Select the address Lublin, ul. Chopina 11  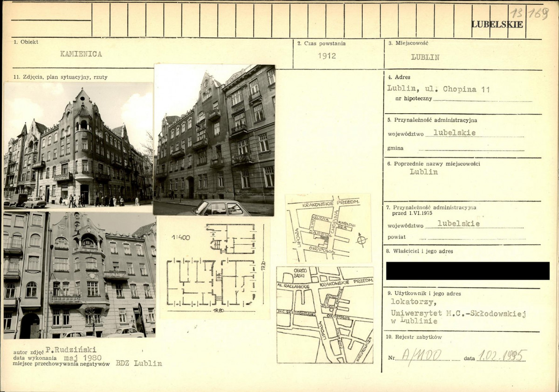click(x=438, y=89)
